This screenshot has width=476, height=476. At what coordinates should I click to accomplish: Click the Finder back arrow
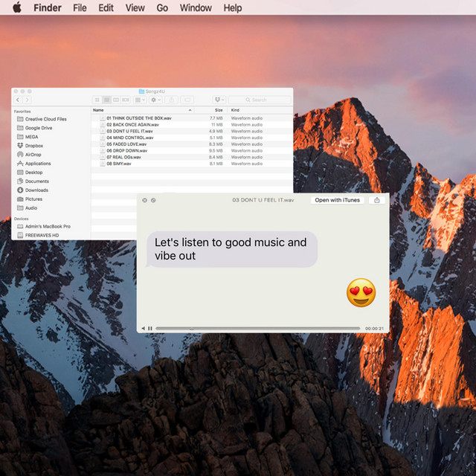(18, 100)
